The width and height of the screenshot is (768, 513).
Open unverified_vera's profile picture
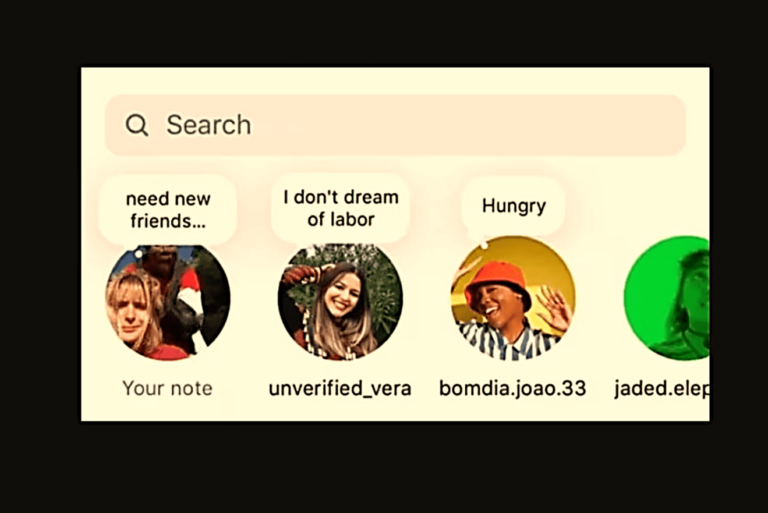point(340,301)
